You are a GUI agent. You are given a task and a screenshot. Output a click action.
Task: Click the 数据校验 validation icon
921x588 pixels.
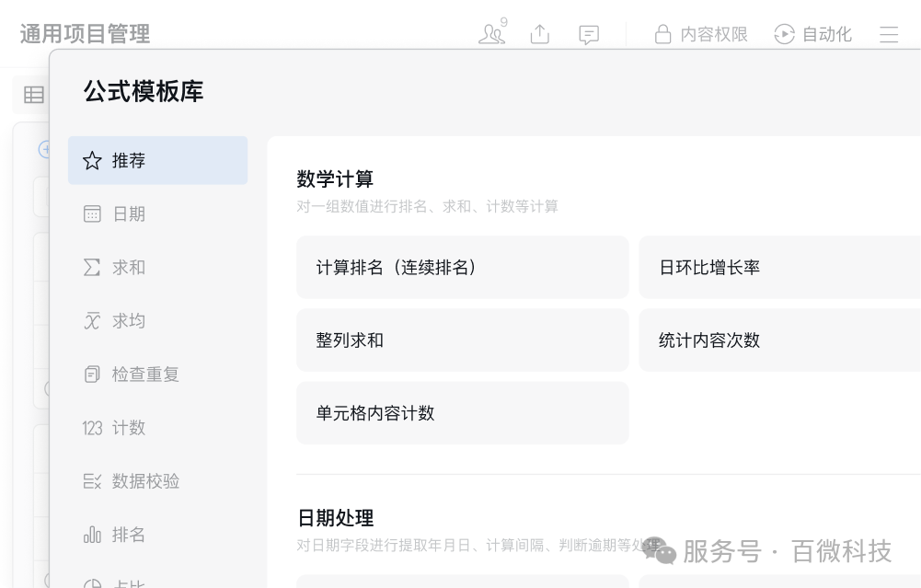[x=92, y=480]
